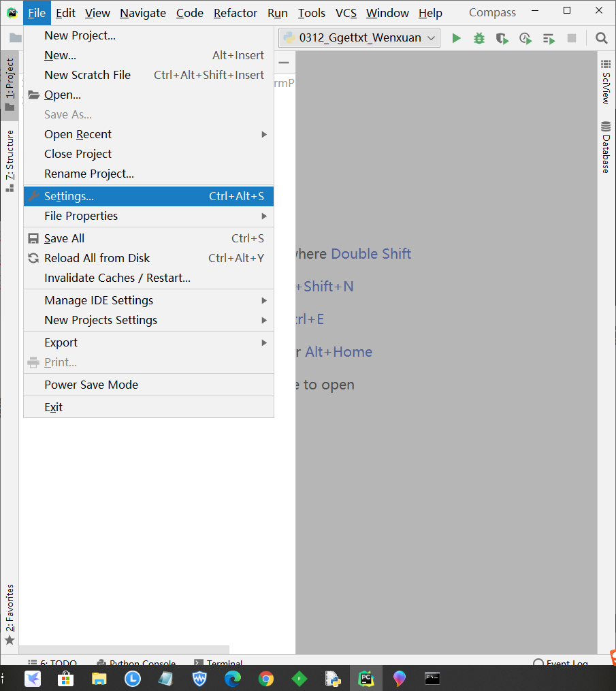
Task: Switch to PyCharm taskbar icon
Action: (366, 679)
